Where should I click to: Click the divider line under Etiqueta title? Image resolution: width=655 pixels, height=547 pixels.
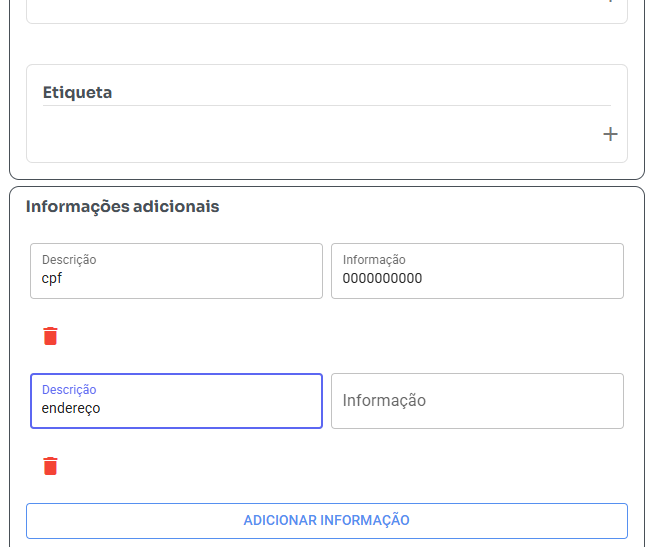coord(326,105)
